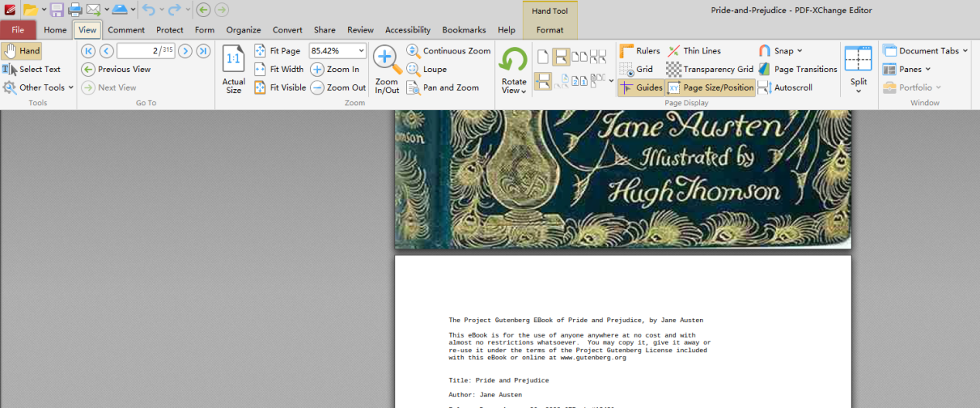The image size is (980, 408).
Task: Open the zoom percentage dropdown
Action: tap(361, 51)
